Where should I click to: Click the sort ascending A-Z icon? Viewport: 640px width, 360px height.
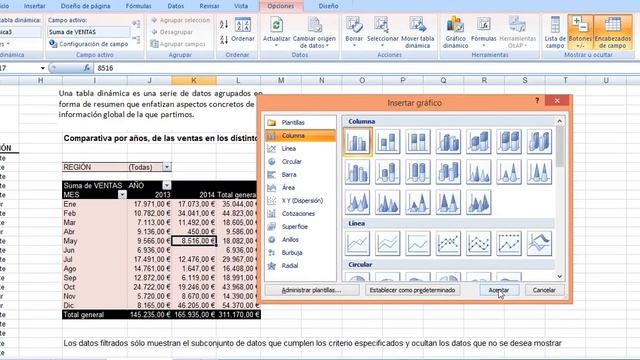224,24
